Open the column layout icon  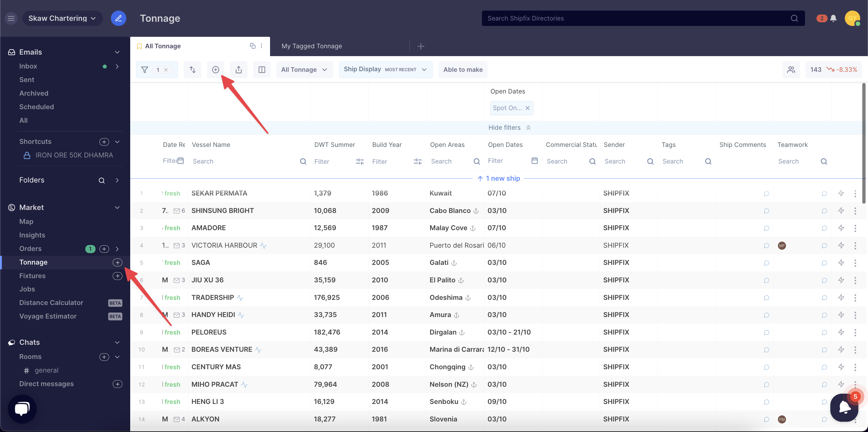pyautogui.click(x=262, y=70)
